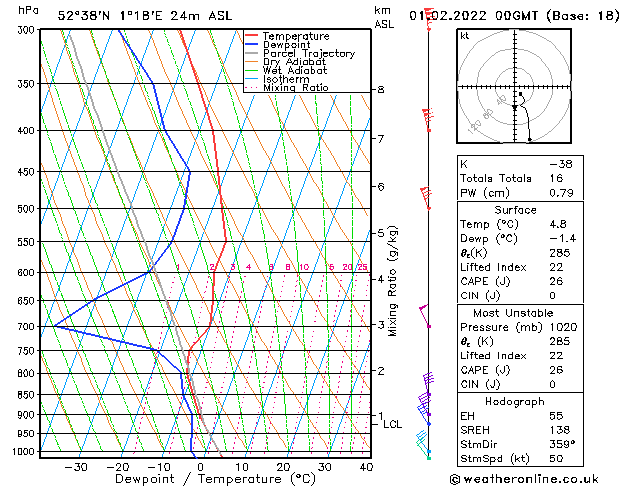Click the StmDir value 359°

click(x=562, y=444)
